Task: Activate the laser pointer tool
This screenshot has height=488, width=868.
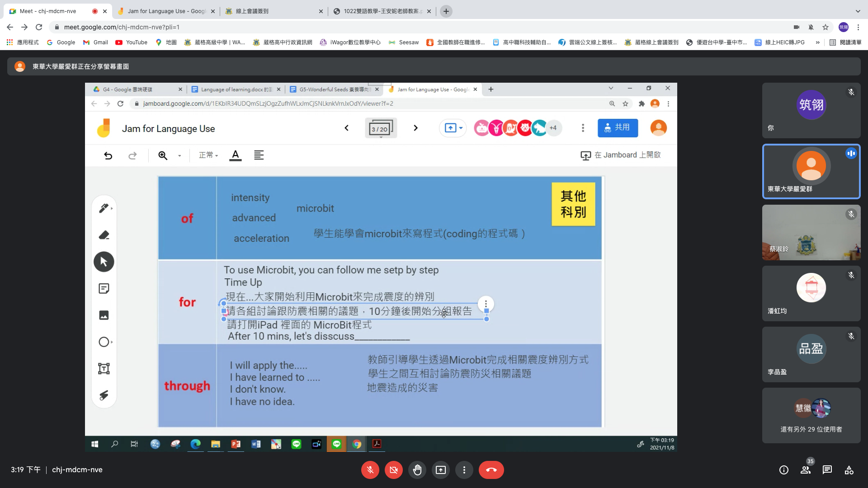Action: pyautogui.click(x=104, y=395)
